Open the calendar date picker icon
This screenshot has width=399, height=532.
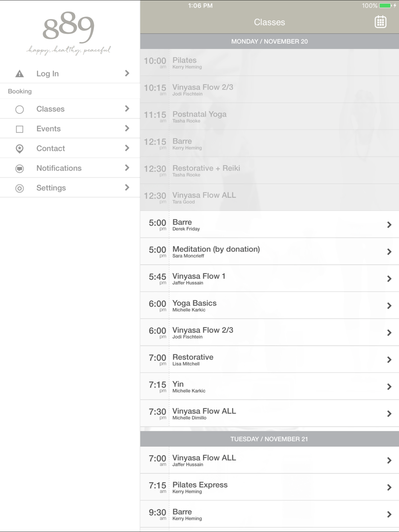point(380,22)
